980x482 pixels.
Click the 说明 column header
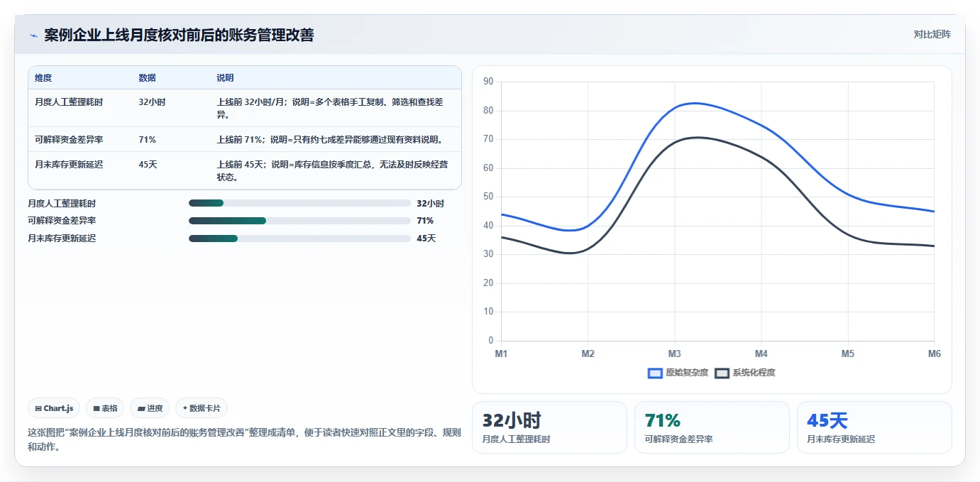(225, 78)
